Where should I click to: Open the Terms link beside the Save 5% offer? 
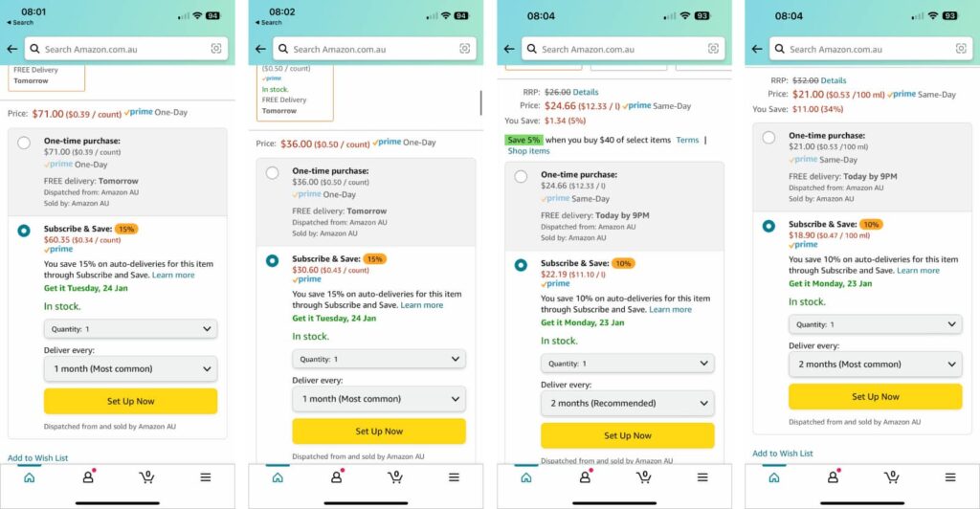(x=687, y=141)
